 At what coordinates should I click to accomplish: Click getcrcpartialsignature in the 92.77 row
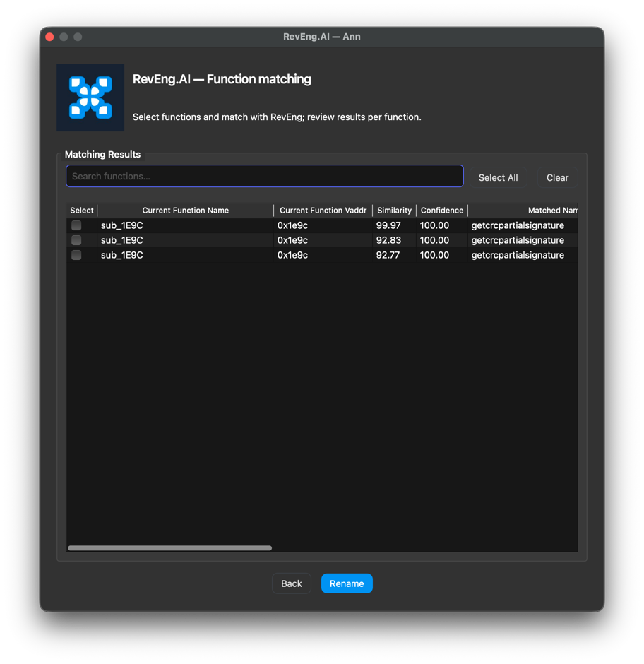click(518, 255)
